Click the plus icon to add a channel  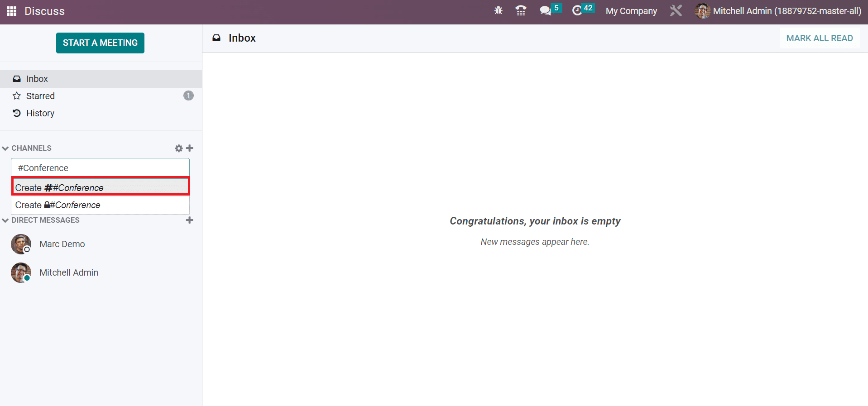tap(190, 148)
